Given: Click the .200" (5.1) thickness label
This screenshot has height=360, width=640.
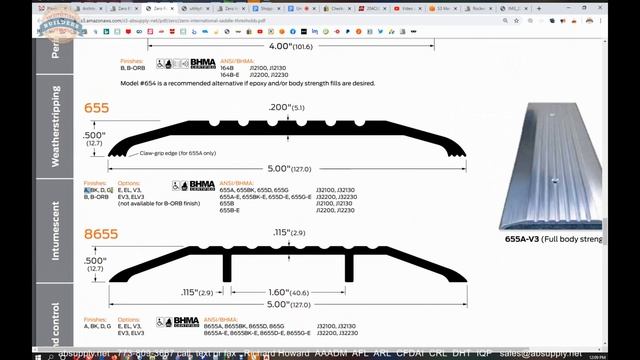Looking at the screenshot, I should tap(287, 107).
